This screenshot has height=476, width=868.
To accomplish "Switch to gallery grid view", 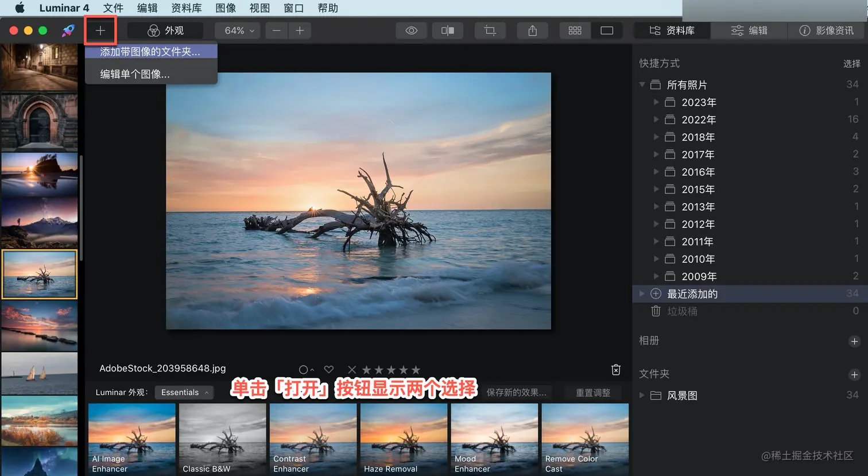I will pyautogui.click(x=575, y=30).
